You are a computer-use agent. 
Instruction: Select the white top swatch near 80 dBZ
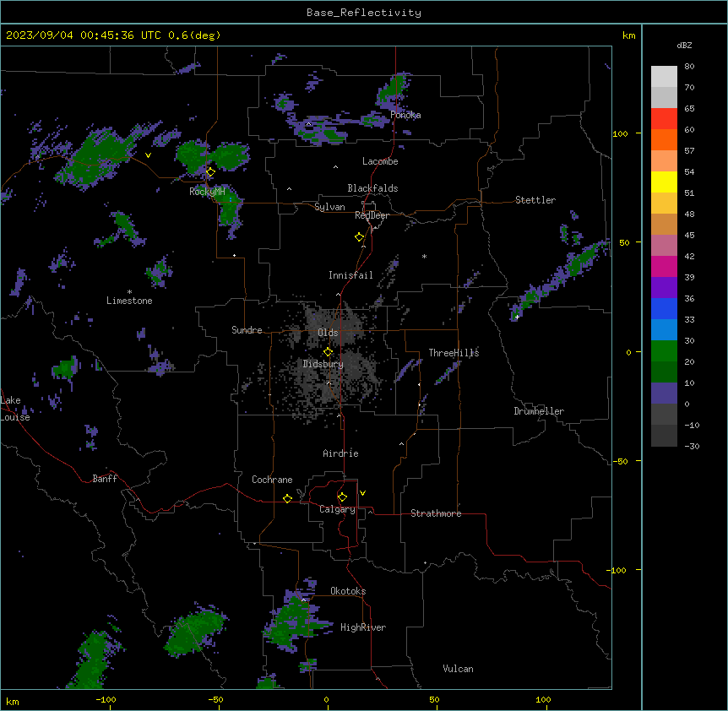(664, 77)
